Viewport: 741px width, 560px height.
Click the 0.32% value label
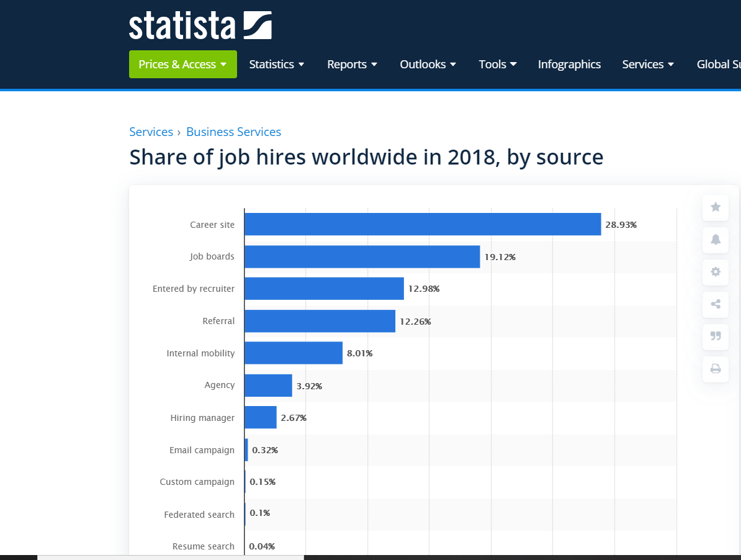pyautogui.click(x=264, y=450)
